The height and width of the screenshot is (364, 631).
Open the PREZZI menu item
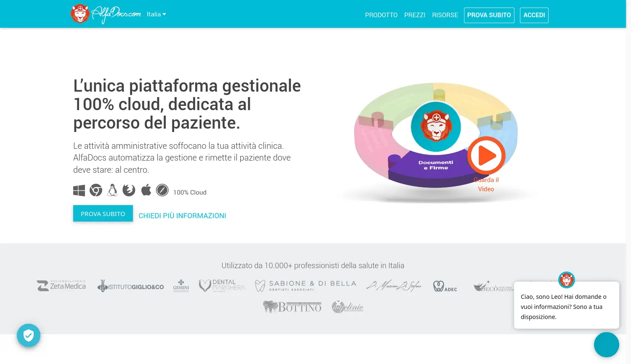(x=415, y=15)
